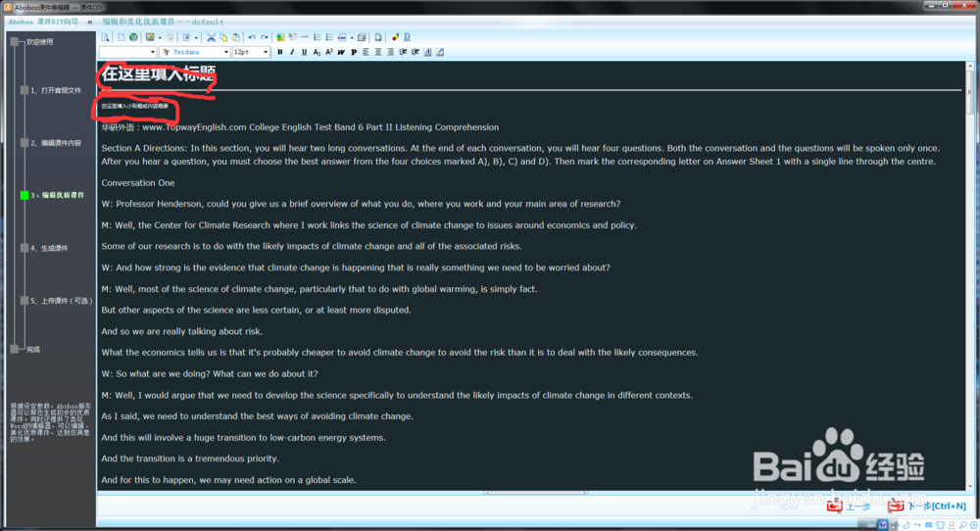Click the blue underlined D icon

(x=407, y=37)
